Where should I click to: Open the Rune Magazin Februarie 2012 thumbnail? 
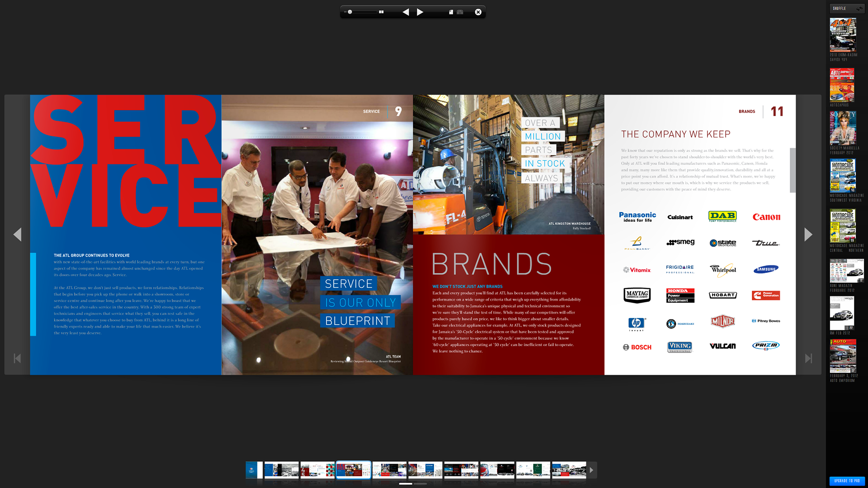click(847, 271)
